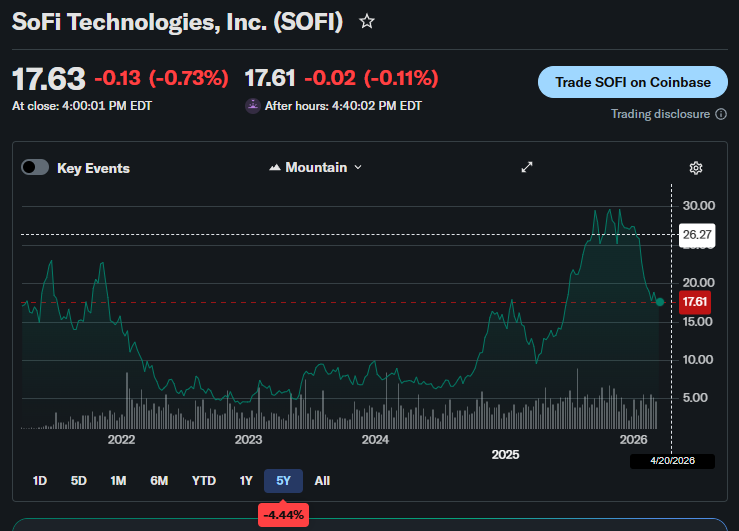Toggle the Key Events switch

[35, 167]
